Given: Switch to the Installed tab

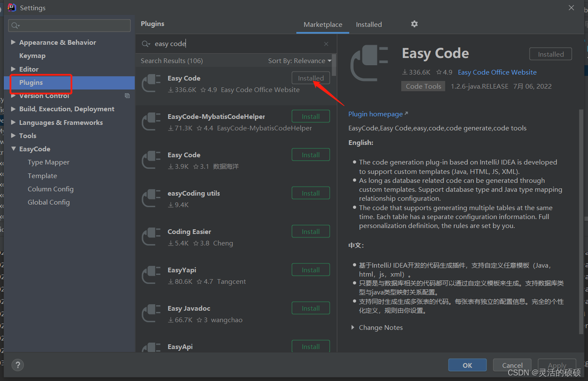Looking at the screenshot, I should 368,24.
